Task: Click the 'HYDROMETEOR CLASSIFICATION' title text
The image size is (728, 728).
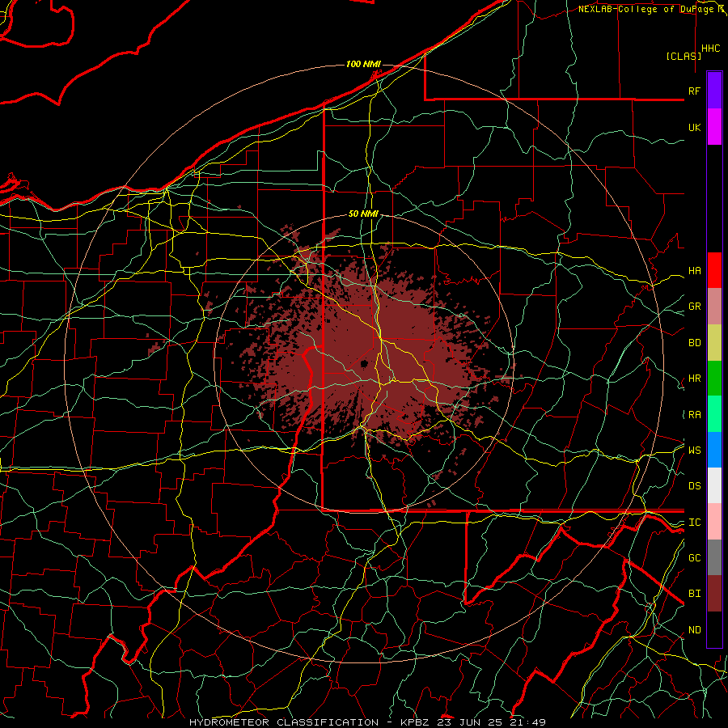Action: (x=284, y=722)
